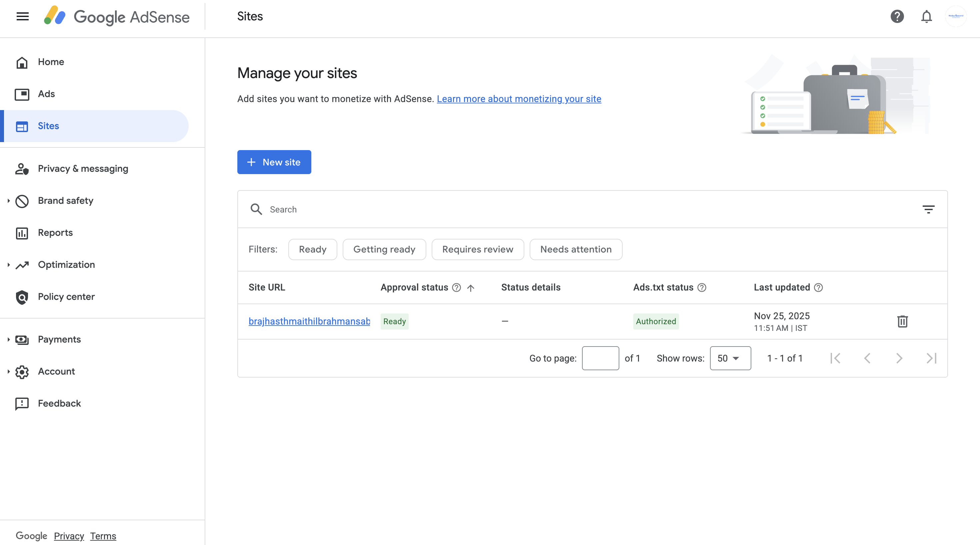
Task: Open the Reports panel via its chart icon
Action: pyautogui.click(x=22, y=232)
